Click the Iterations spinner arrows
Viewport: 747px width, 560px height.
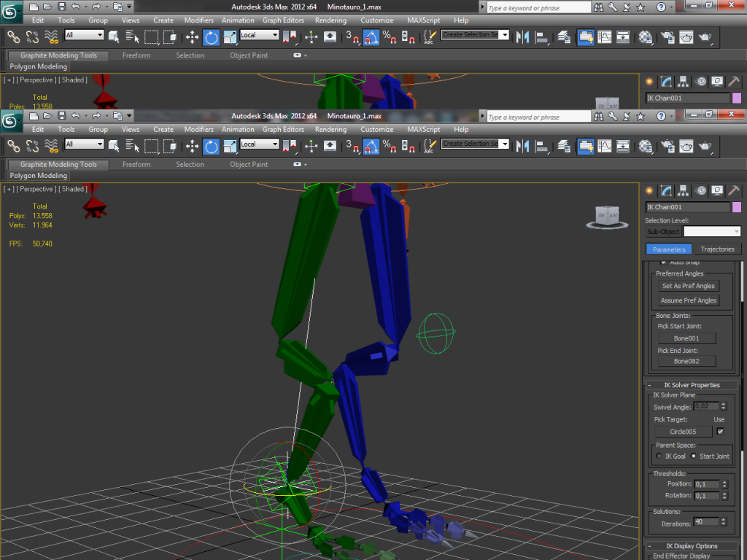click(x=724, y=522)
